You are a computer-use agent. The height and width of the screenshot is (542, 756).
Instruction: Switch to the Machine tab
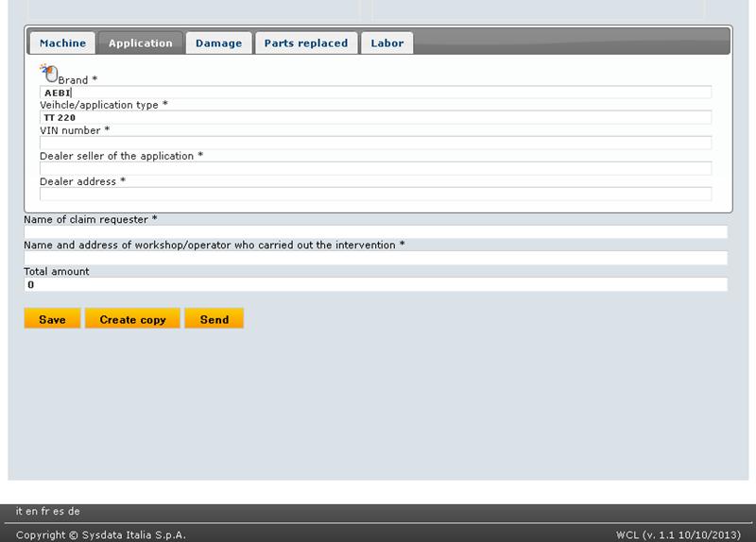pos(62,42)
